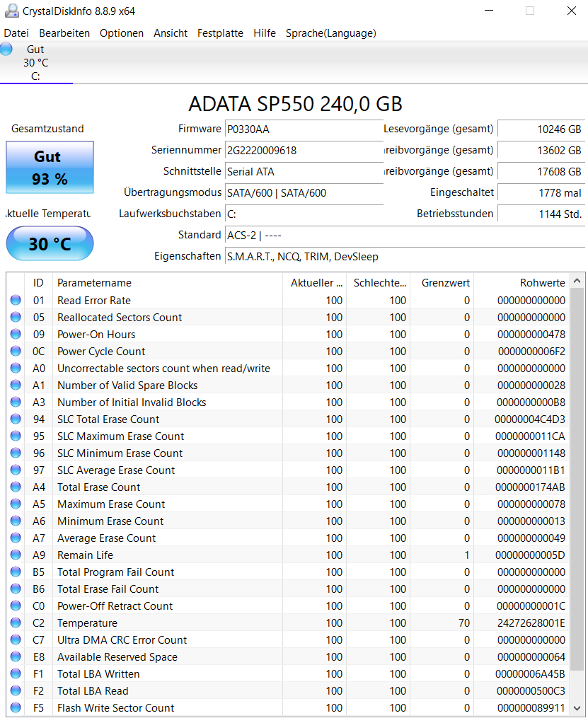
Task: Click the scroll down arrow of attribute list
Action: point(577,708)
